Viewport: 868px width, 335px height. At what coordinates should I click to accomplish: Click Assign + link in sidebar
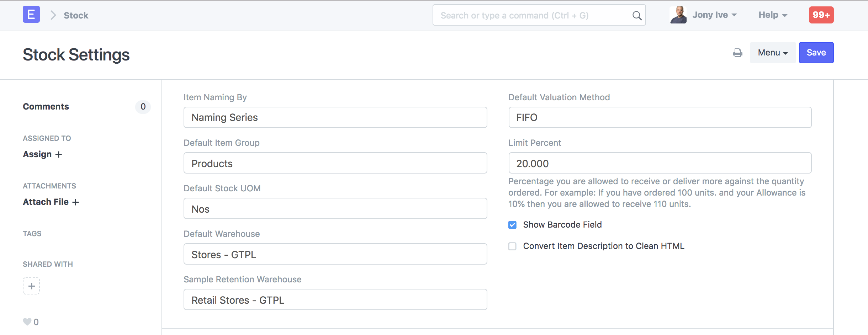click(42, 154)
